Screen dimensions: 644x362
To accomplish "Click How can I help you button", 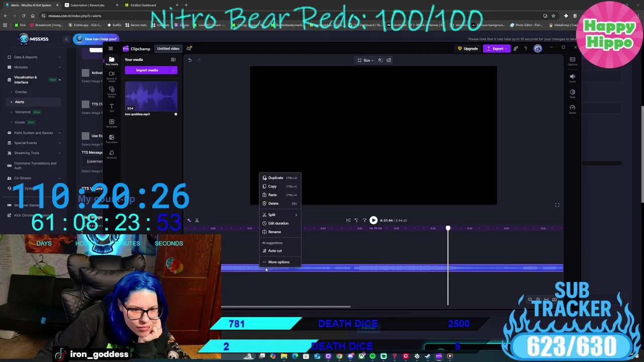I will click(96, 39).
